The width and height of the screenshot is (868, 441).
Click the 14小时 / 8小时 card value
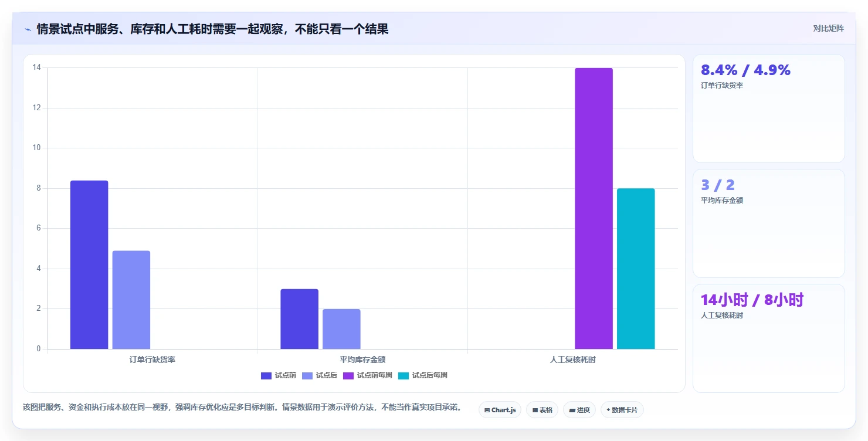tap(752, 300)
